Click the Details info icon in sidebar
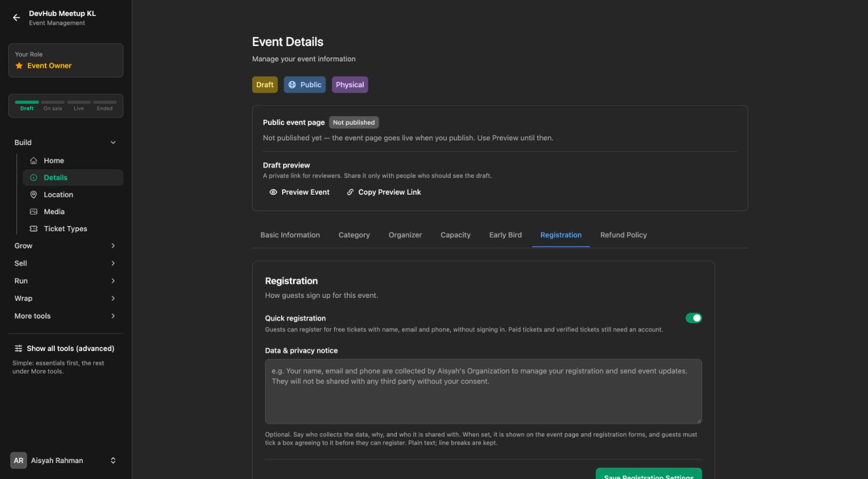868x479 pixels. [34, 178]
